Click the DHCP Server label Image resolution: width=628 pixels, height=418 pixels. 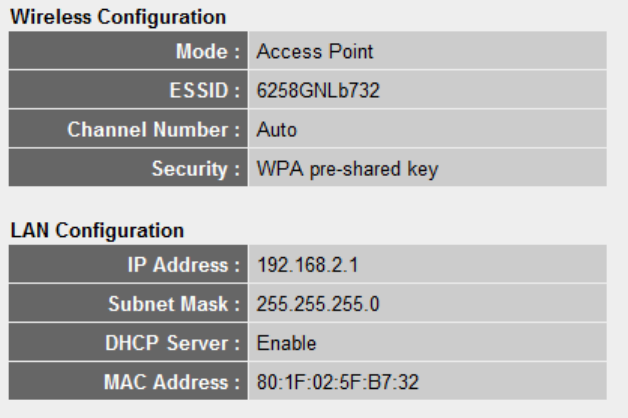pos(172,343)
